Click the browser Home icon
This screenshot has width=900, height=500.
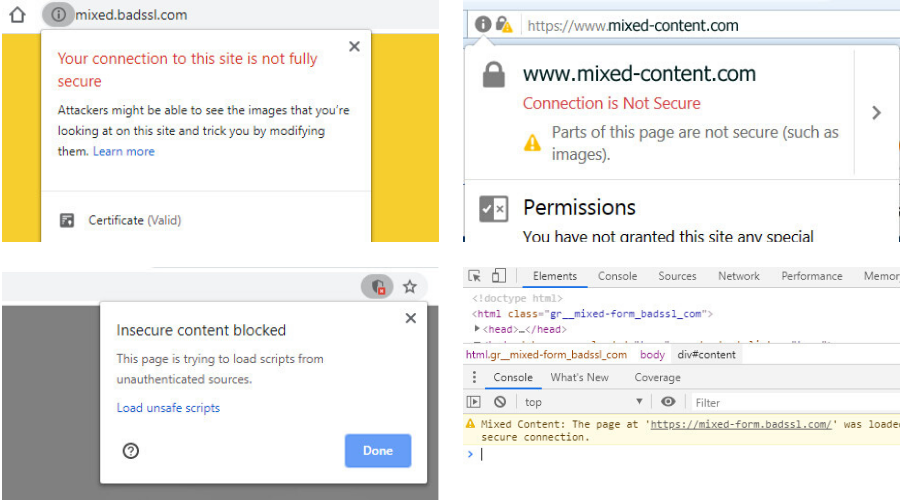click(x=17, y=15)
